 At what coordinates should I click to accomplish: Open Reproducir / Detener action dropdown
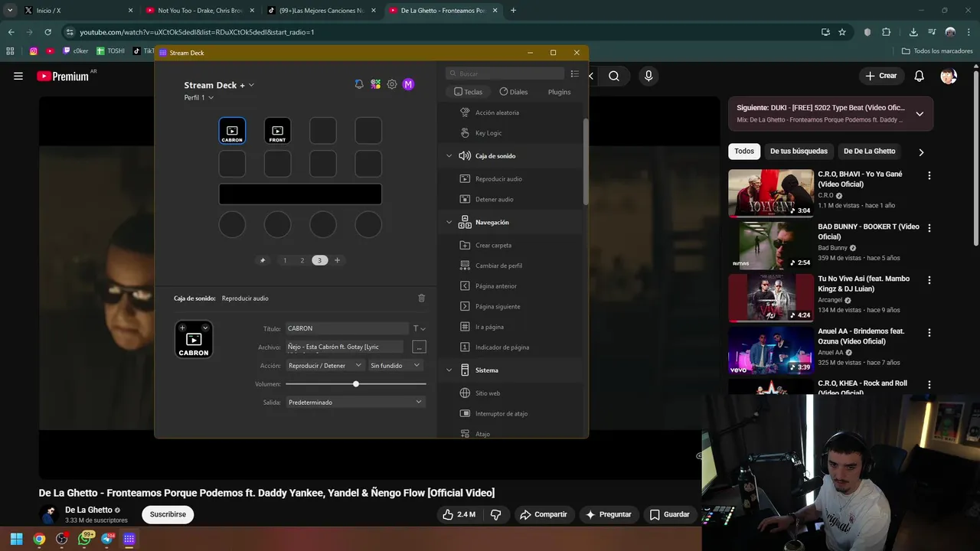click(x=325, y=366)
